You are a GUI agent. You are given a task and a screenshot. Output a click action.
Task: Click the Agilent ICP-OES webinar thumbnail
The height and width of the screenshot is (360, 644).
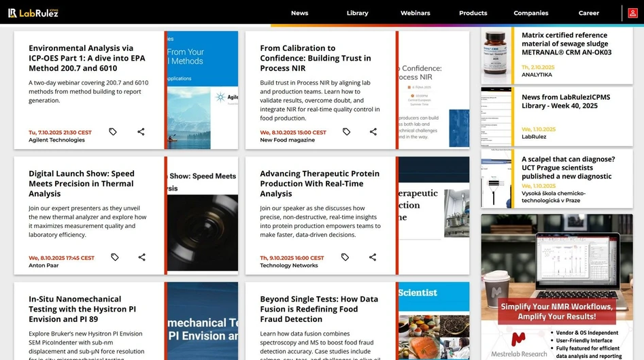203,90
